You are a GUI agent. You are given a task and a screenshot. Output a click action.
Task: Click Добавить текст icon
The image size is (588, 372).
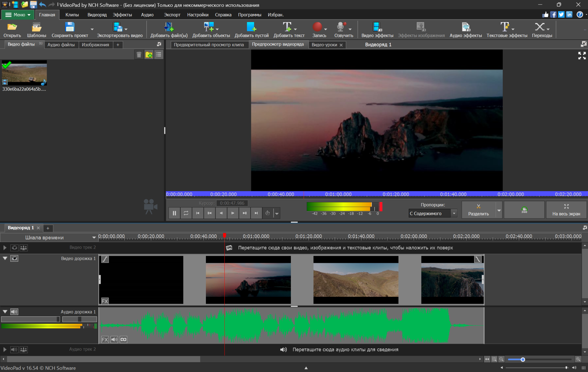(287, 27)
